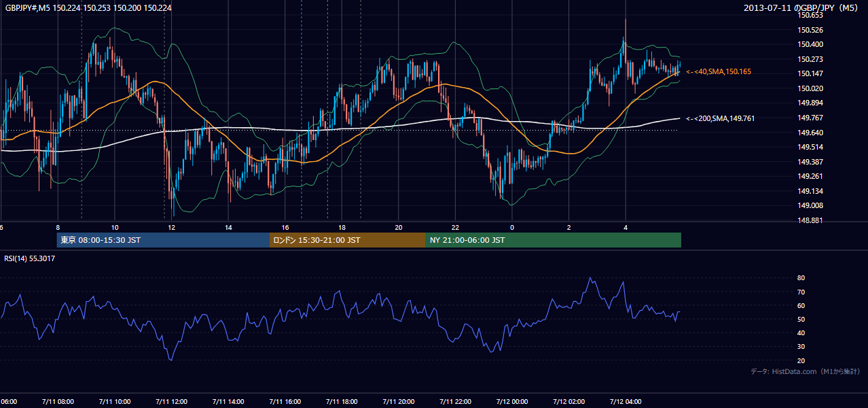
Task: Click hour label 12 under the price chart
Action: click(171, 227)
